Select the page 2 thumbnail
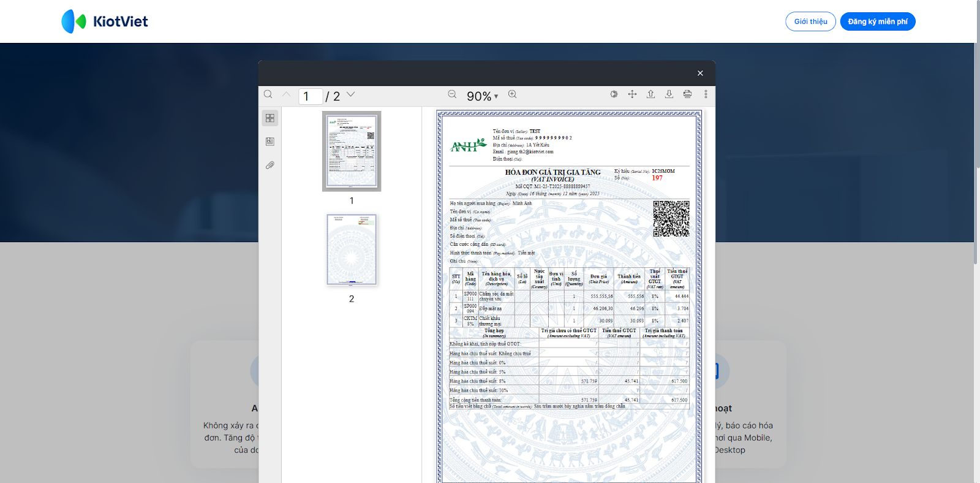 tap(352, 249)
